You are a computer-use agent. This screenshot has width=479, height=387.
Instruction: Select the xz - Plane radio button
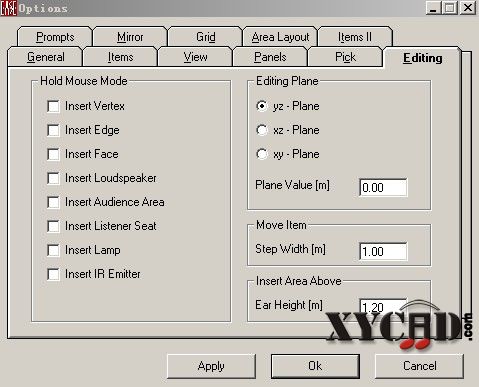(262, 130)
